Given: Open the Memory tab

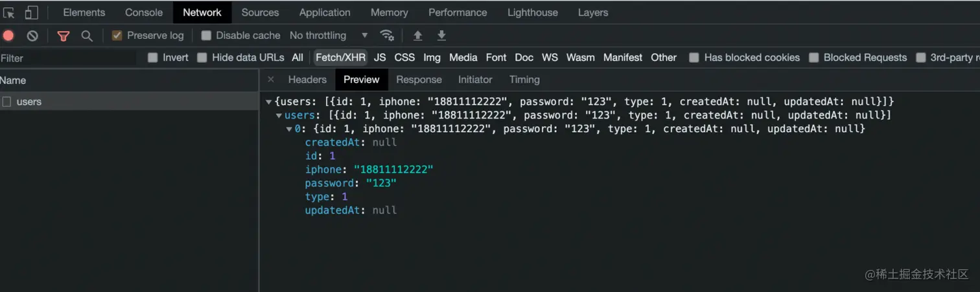Looking at the screenshot, I should [x=390, y=12].
